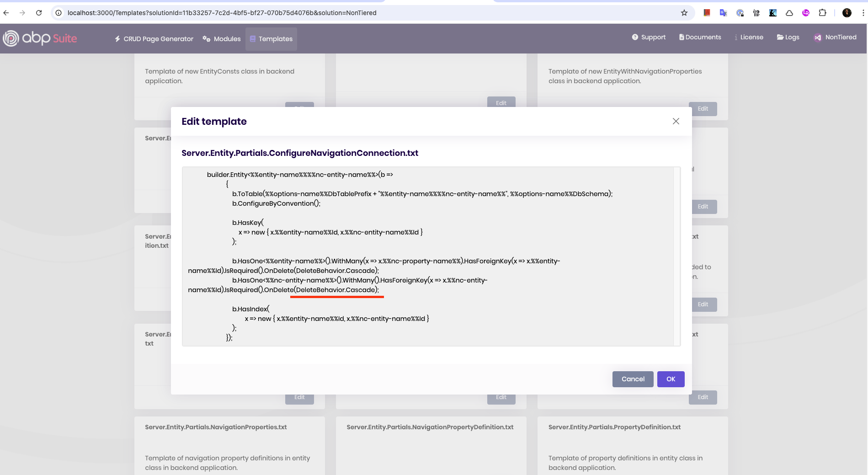Image resolution: width=868 pixels, height=475 pixels.
Task: Click the ABP Suite logo
Action: click(40, 38)
